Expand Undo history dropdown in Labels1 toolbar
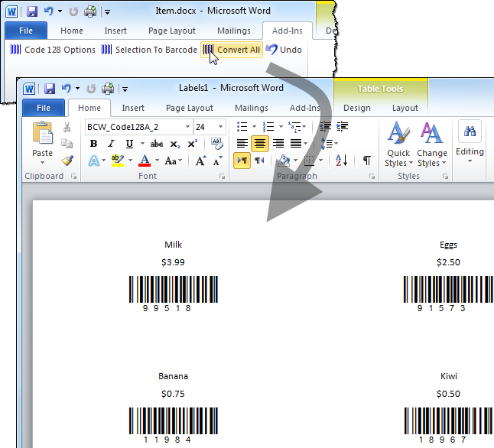The height and width of the screenshot is (448, 494). point(77,89)
